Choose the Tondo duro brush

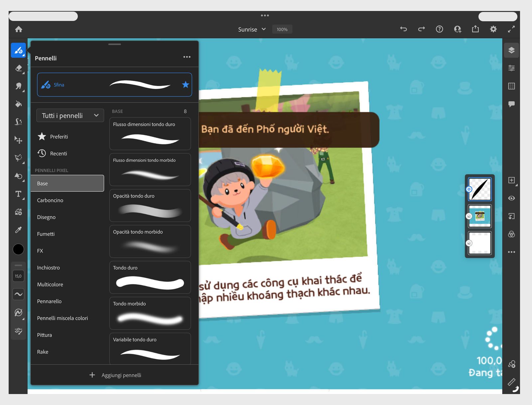coord(150,277)
